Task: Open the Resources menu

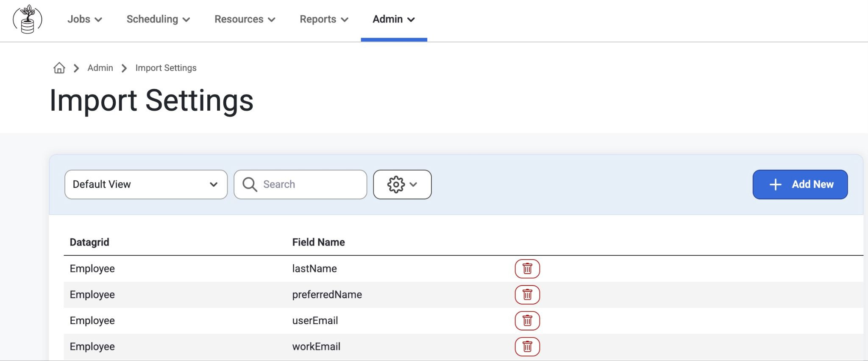Action: pyautogui.click(x=245, y=19)
